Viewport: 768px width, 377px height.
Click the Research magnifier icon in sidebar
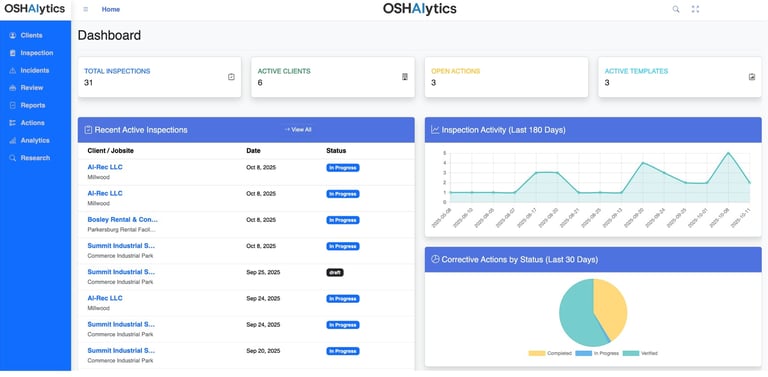click(x=13, y=158)
